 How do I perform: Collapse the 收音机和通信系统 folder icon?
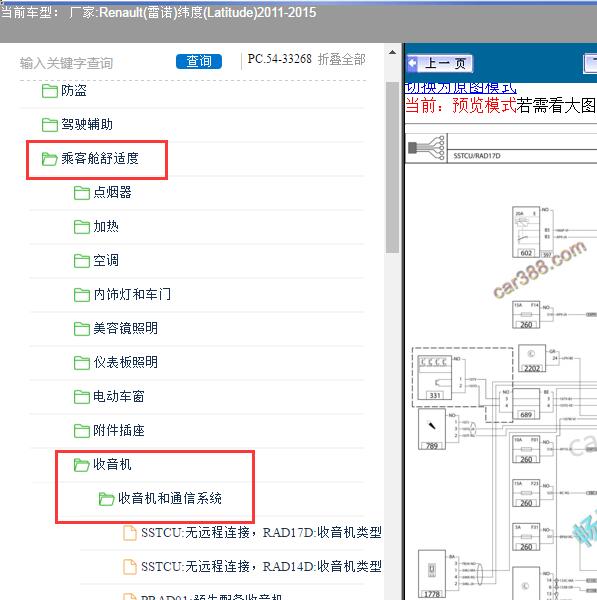(106, 499)
